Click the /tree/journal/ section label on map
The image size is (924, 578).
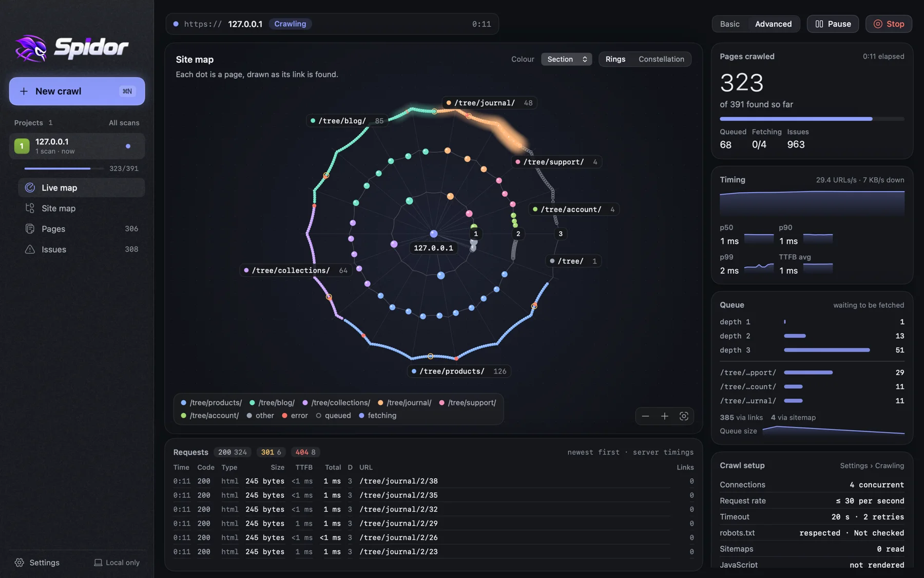pos(490,103)
